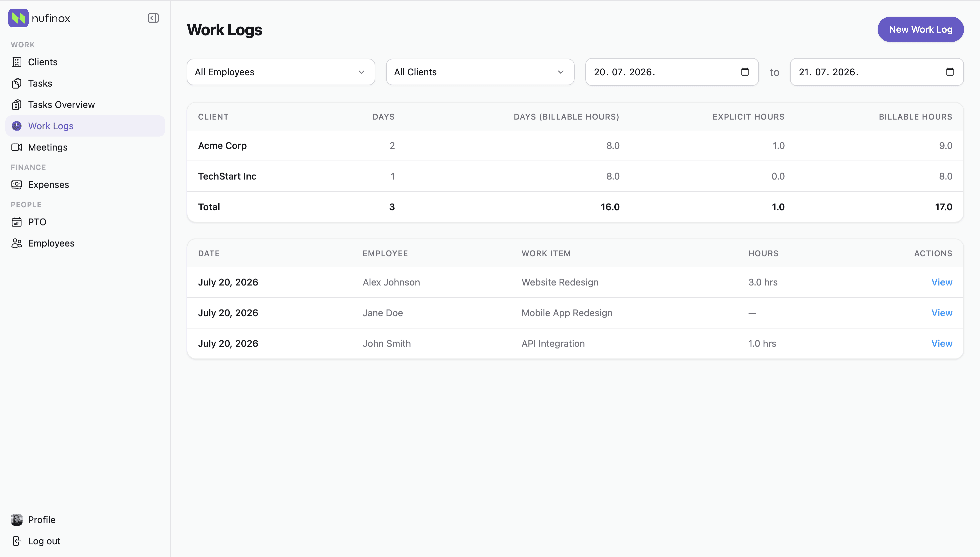Click the Tasks Overview clipboard icon
Viewport: 980px width, 557px height.
(x=16, y=105)
